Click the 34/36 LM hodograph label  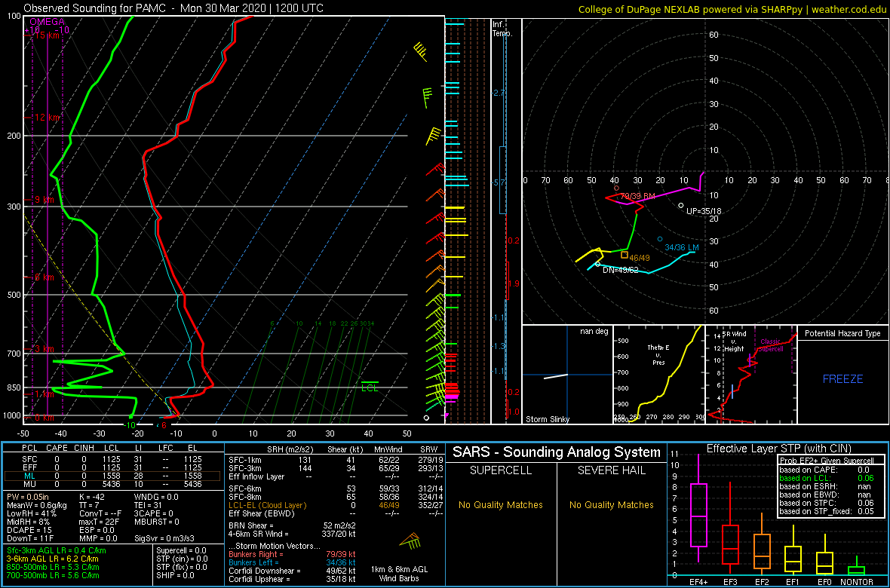pyautogui.click(x=681, y=247)
